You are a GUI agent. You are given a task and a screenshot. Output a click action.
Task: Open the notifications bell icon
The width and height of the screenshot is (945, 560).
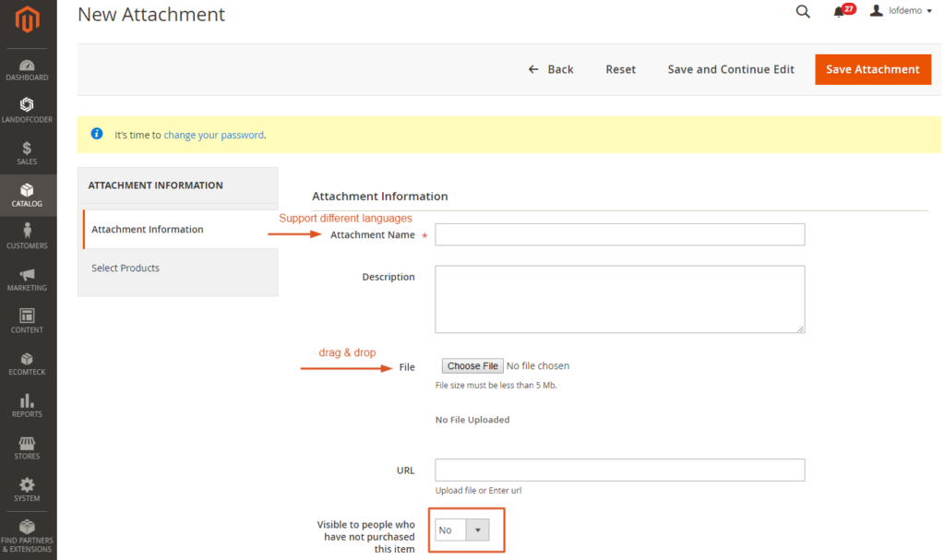pyautogui.click(x=840, y=12)
